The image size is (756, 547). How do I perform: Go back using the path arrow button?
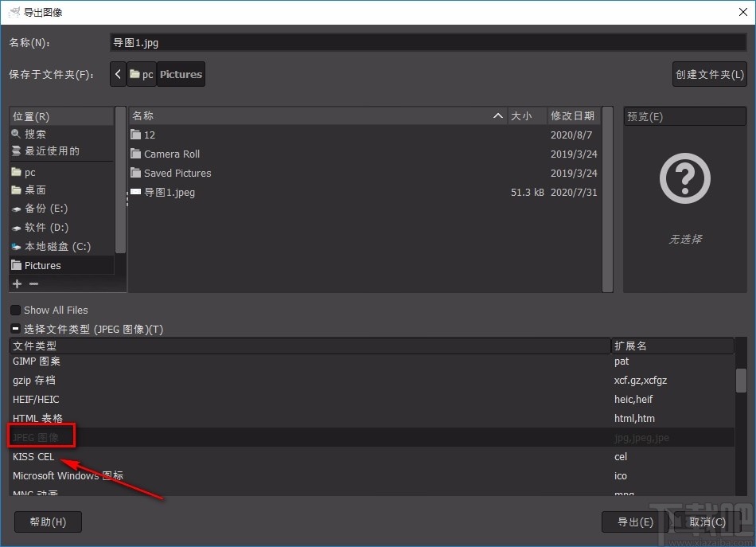[x=118, y=74]
